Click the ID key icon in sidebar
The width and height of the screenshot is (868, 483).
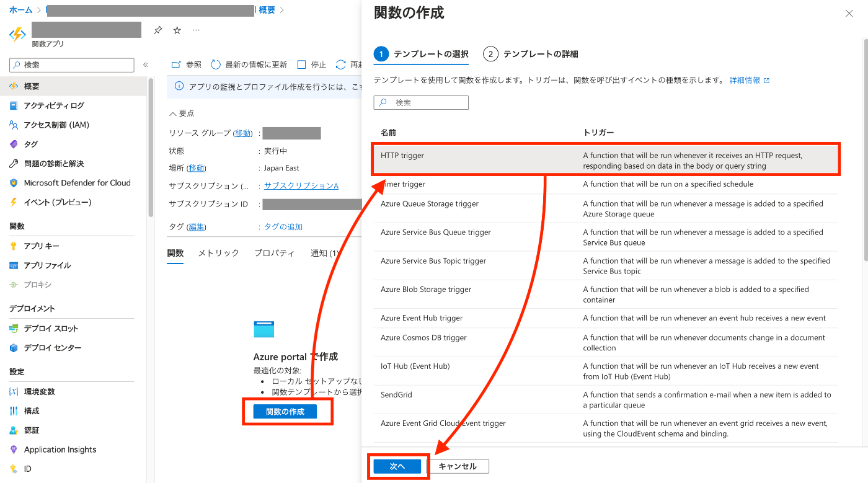14,469
